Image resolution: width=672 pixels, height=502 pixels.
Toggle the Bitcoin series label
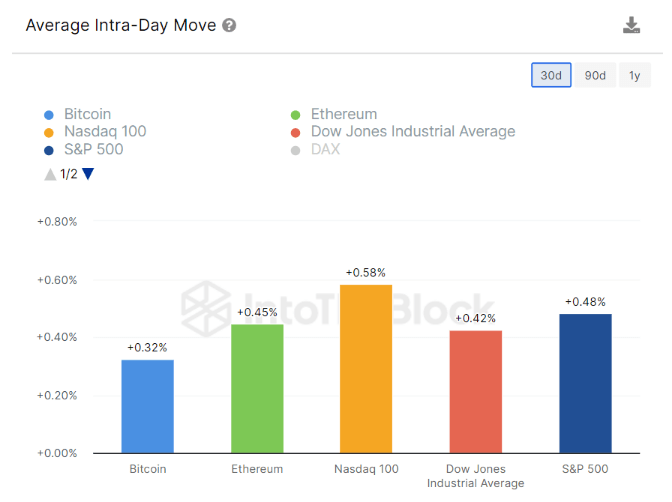[x=87, y=115]
